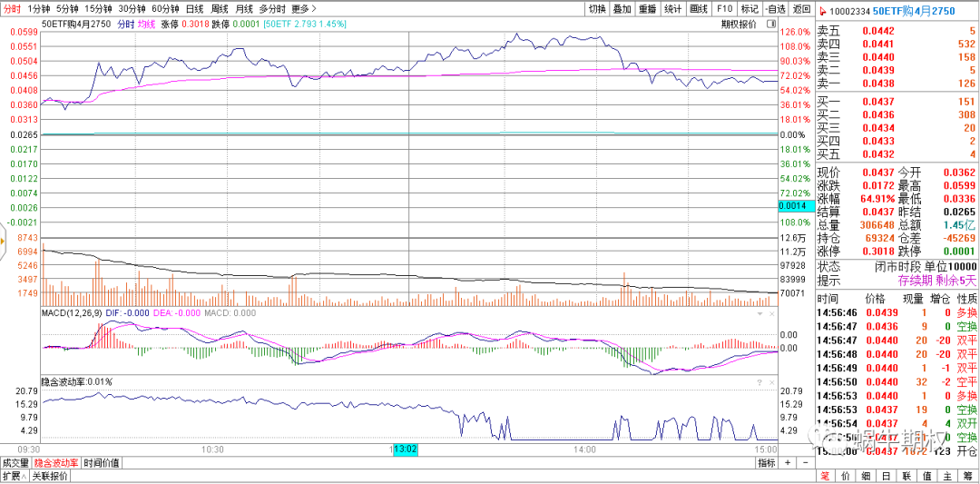Viewport: 980px width, 484px height.
Task: Click the 叠加 overlay button
Action: [622, 9]
